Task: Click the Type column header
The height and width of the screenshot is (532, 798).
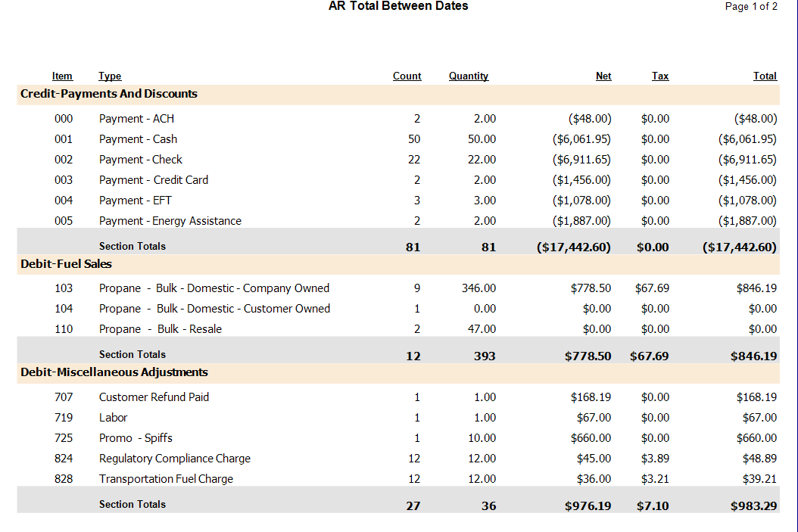Action: 110,76
